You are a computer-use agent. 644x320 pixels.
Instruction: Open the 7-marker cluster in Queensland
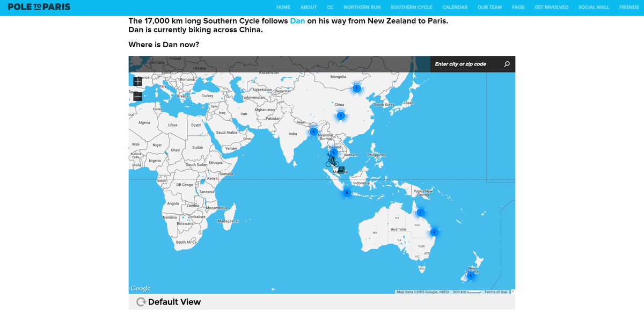point(421,212)
